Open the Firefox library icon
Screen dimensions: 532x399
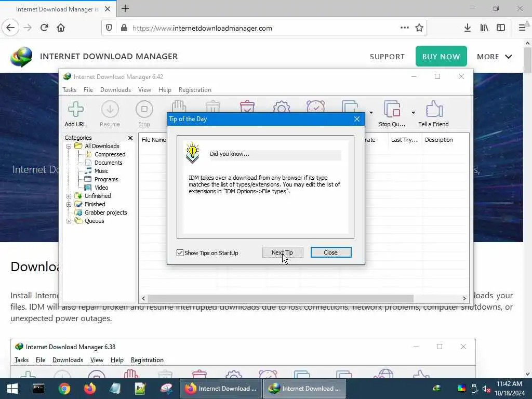point(484,28)
